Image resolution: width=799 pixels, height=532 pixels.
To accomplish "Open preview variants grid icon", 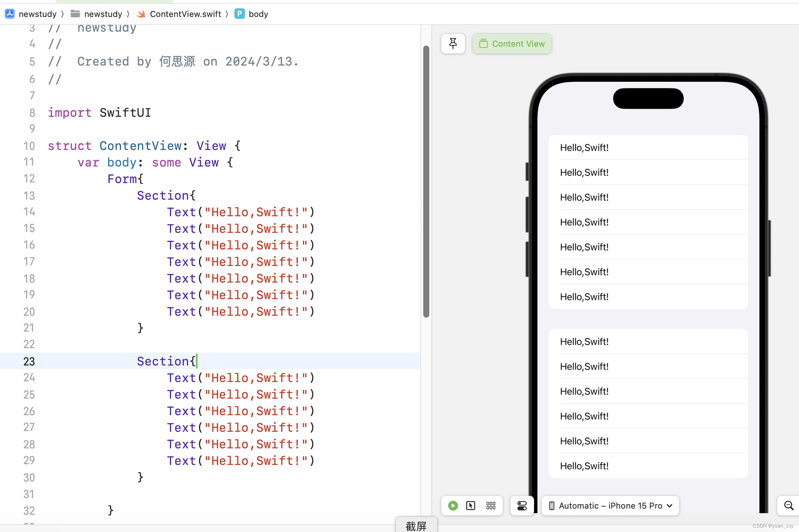I will (x=490, y=506).
